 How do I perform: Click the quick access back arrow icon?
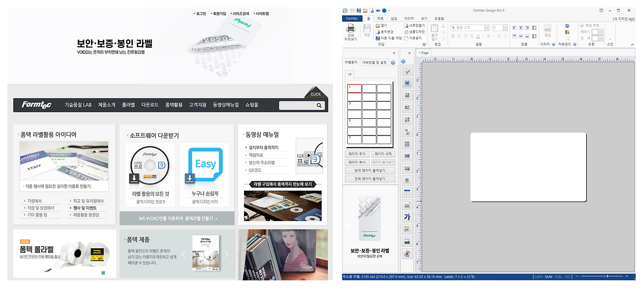(x=378, y=11)
